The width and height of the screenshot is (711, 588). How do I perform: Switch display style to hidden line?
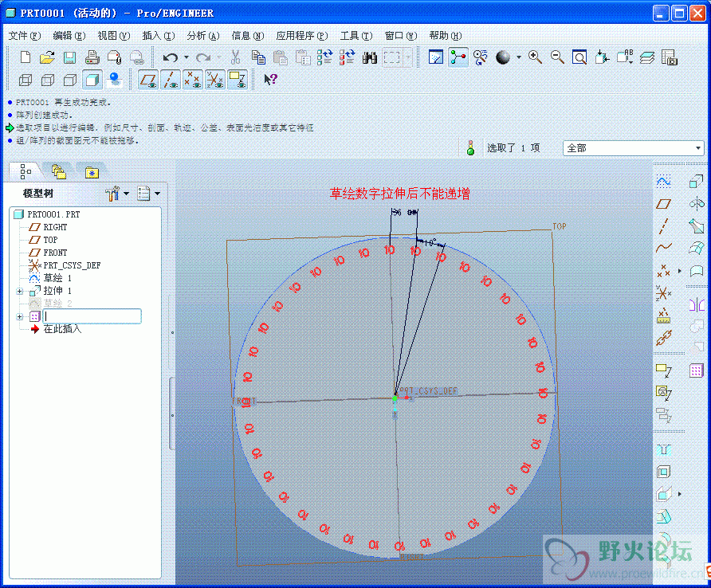(x=48, y=80)
